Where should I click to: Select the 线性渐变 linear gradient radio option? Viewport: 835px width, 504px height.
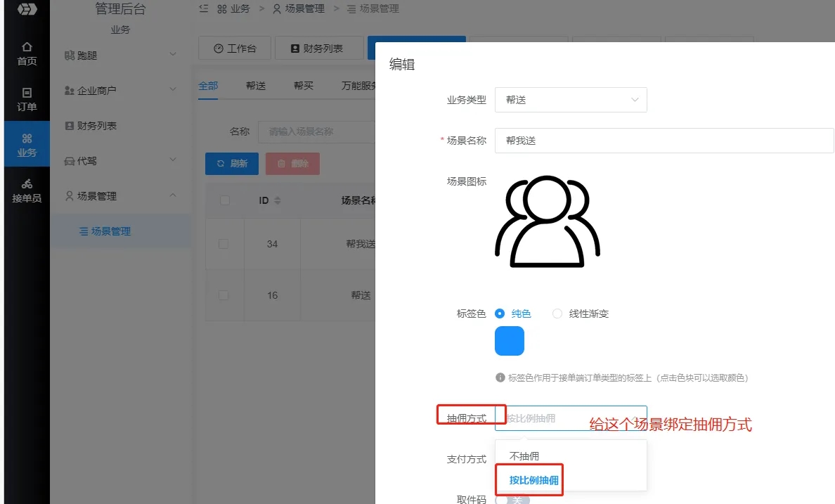click(557, 314)
